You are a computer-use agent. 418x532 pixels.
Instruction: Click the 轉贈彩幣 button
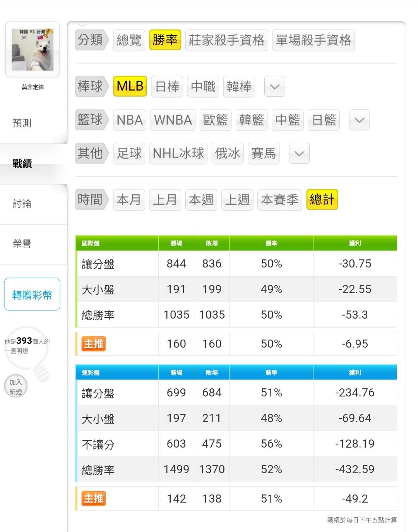[x=32, y=295]
